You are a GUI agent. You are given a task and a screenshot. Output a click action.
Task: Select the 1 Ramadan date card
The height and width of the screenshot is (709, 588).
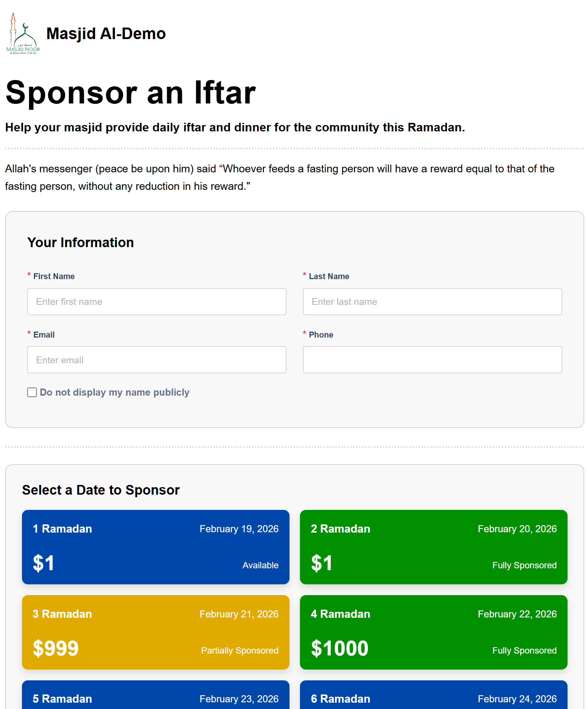[x=156, y=547]
